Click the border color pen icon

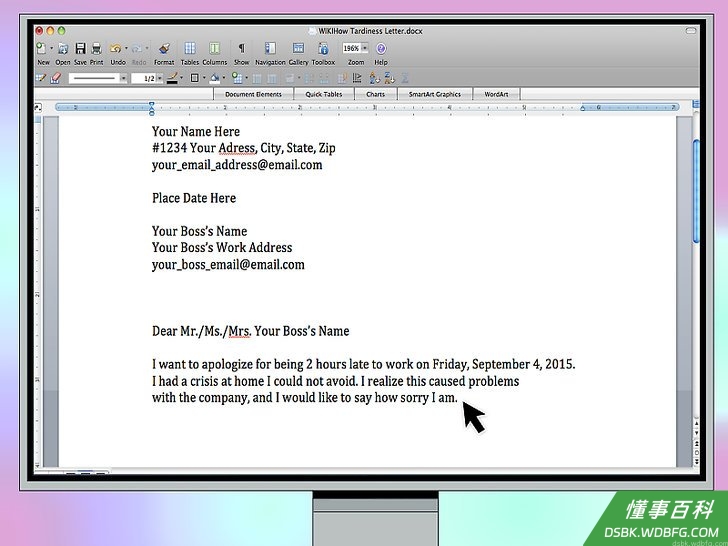tap(172, 78)
